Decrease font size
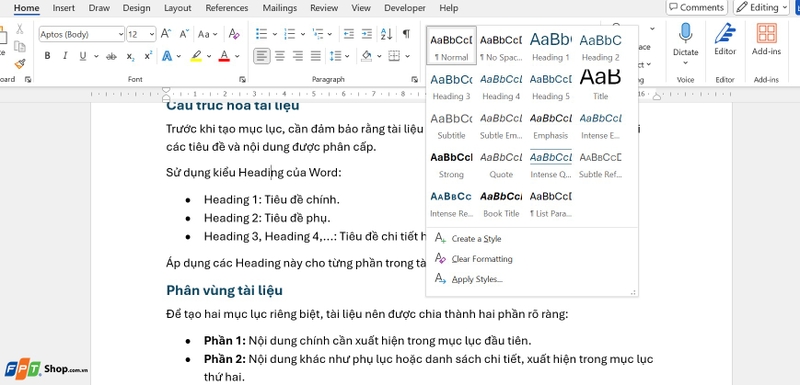This screenshot has height=385, width=800. 184,34
